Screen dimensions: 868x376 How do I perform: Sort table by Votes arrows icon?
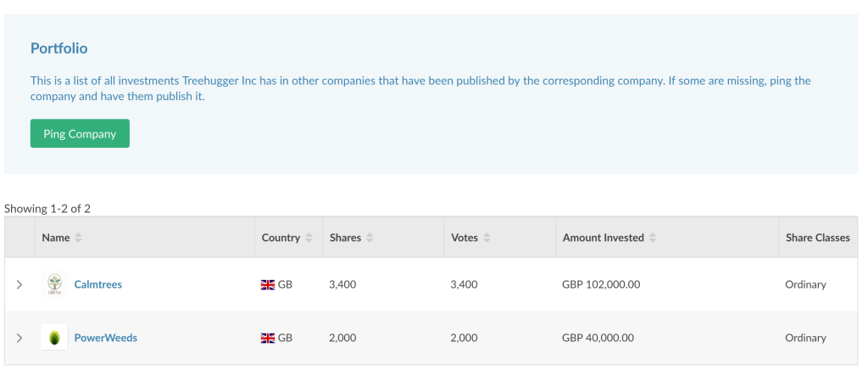point(487,238)
